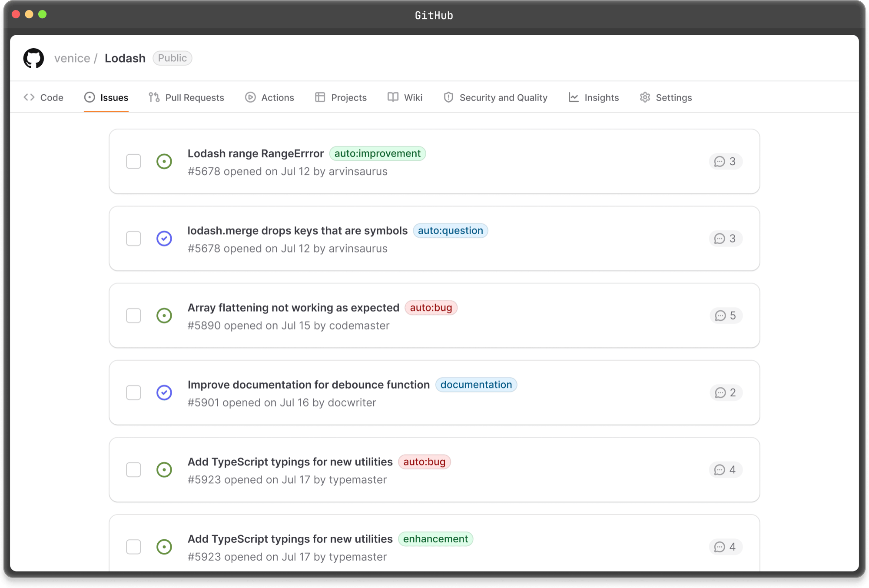Select checkbox for lodash.merge drops keys issue
The height and width of the screenshot is (588, 869).
[x=133, y=239]
